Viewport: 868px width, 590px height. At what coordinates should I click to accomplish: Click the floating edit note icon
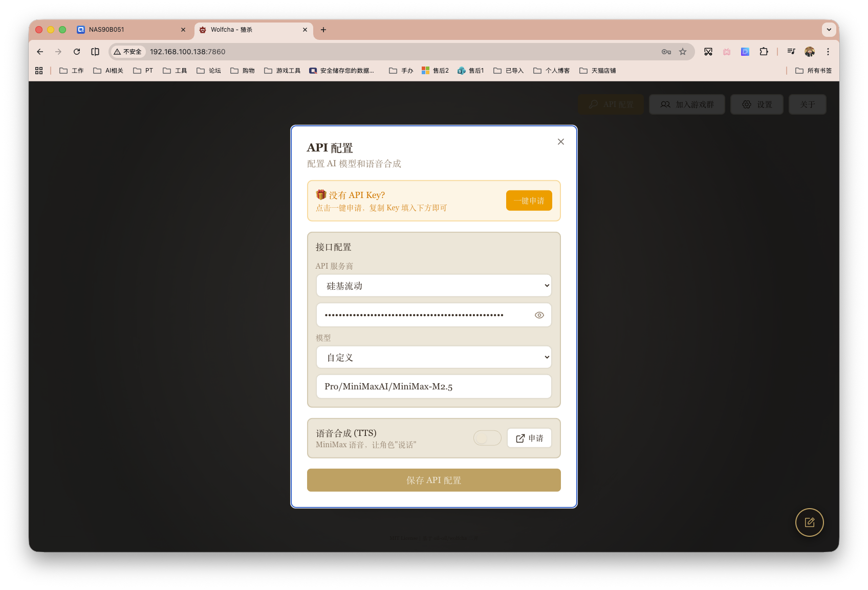tap(809, 522)
